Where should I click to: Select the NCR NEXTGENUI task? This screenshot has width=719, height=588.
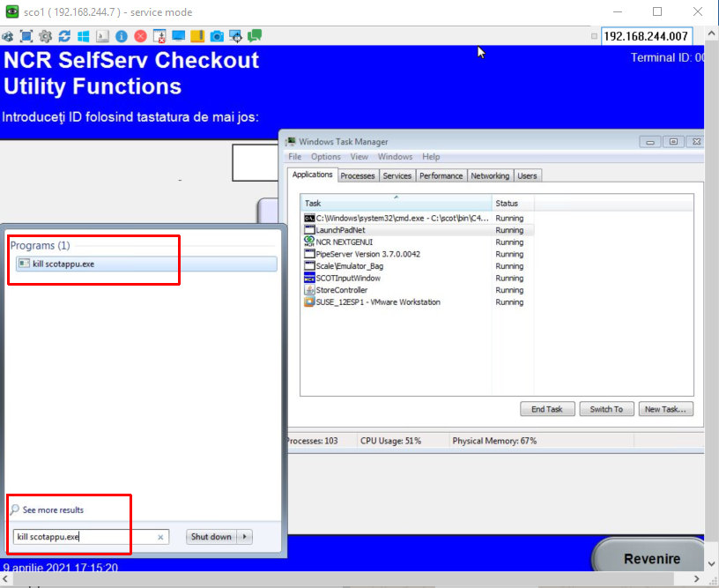coord(419,242)
